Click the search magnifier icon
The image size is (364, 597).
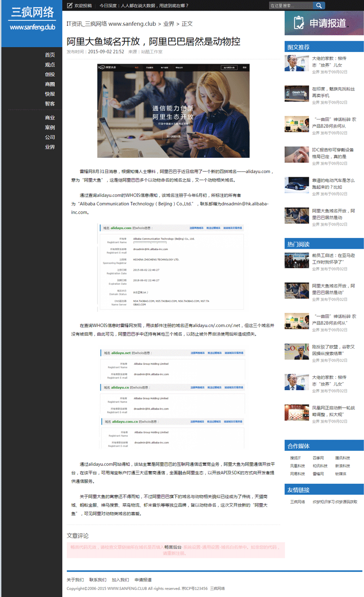[319, 6]
